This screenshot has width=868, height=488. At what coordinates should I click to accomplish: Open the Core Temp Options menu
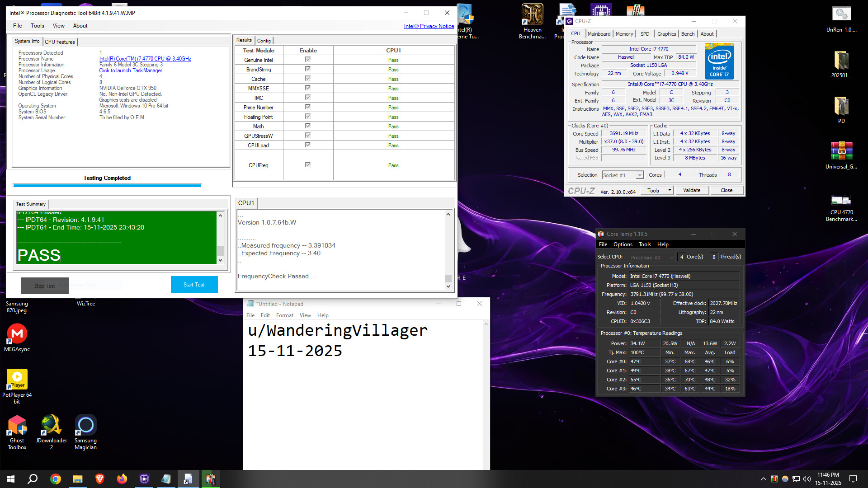coord(623,244)
